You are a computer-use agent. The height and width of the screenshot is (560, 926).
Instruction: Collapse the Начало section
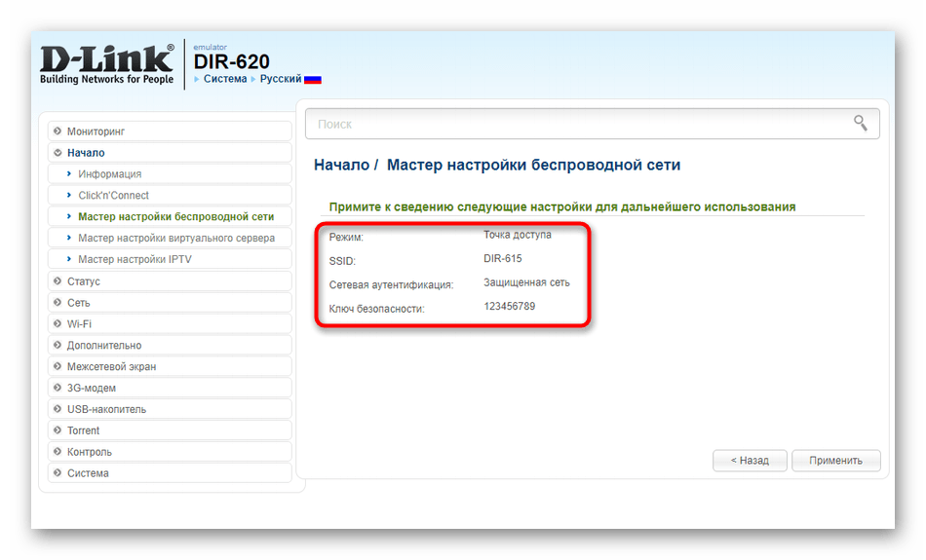(86, 153)
